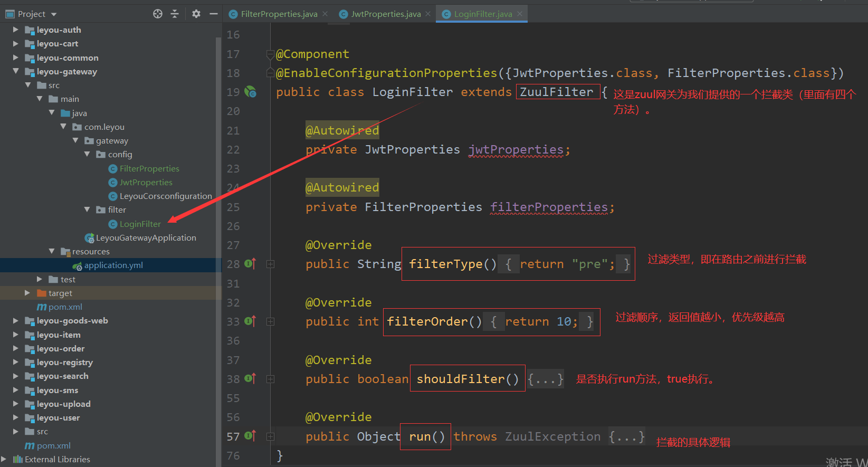Image resolution: width=868 pixels, height=467 pixels.
Task: Select the leyou-order module
Action: (x=61, y=348)
